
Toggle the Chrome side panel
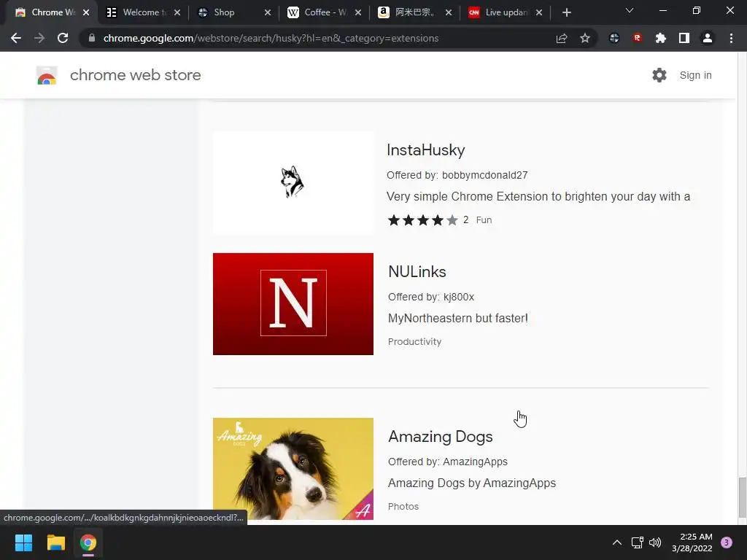coord(684,38)
